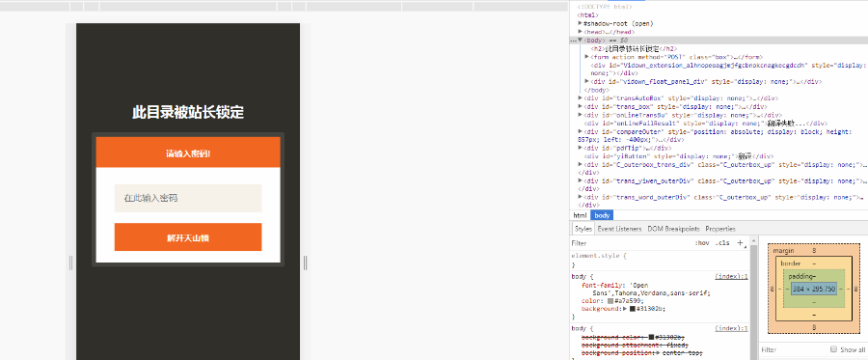Viewport: 868px width, 360px height.
Task: Click the element.style rule block
Action: [x=660, y=261]
